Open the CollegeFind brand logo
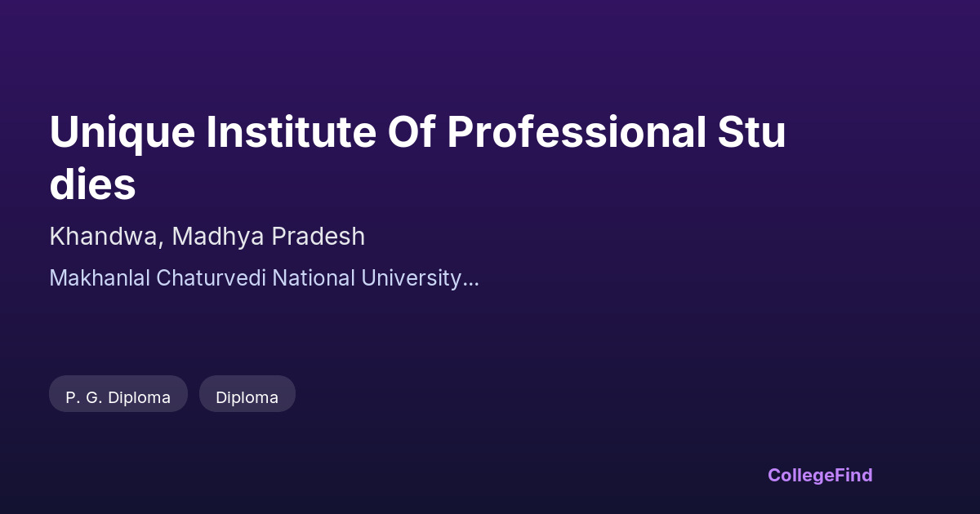The image size is (980, 514). click(x=820, y=475)
